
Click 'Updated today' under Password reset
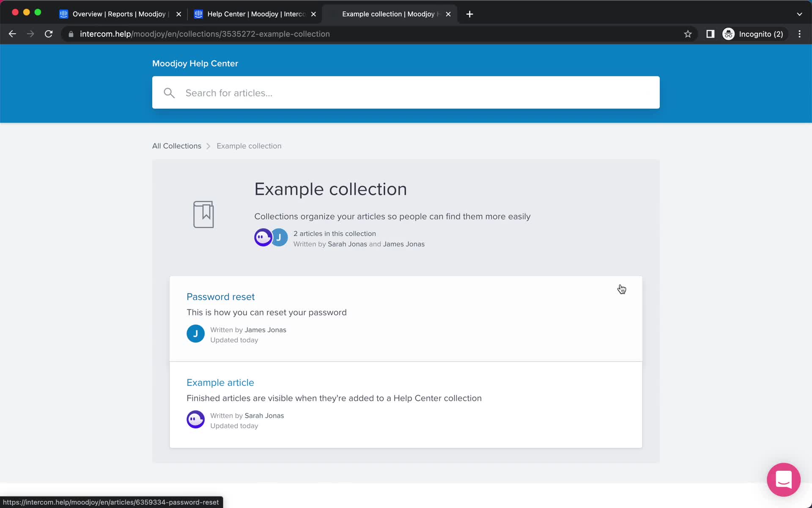[234, 340]
